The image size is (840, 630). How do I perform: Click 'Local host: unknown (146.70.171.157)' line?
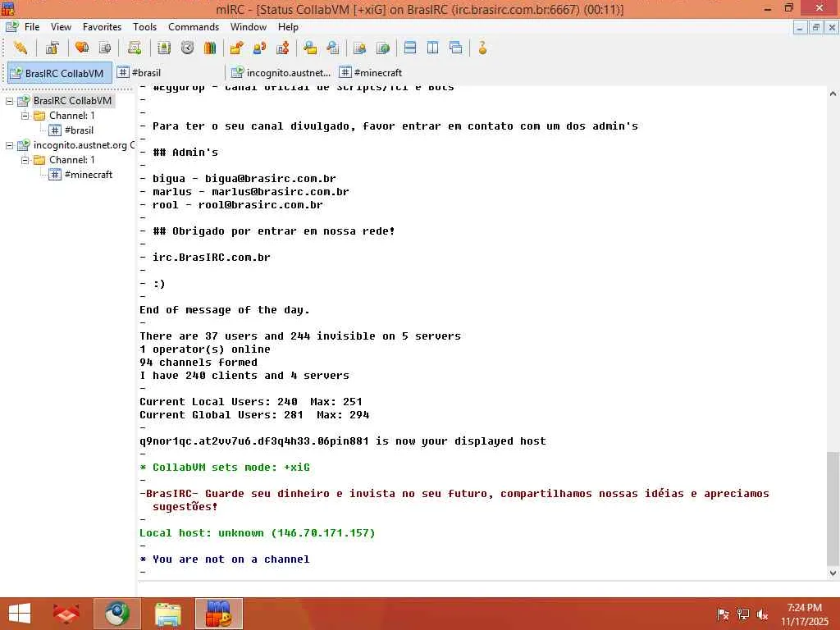(x=257, y=533)
